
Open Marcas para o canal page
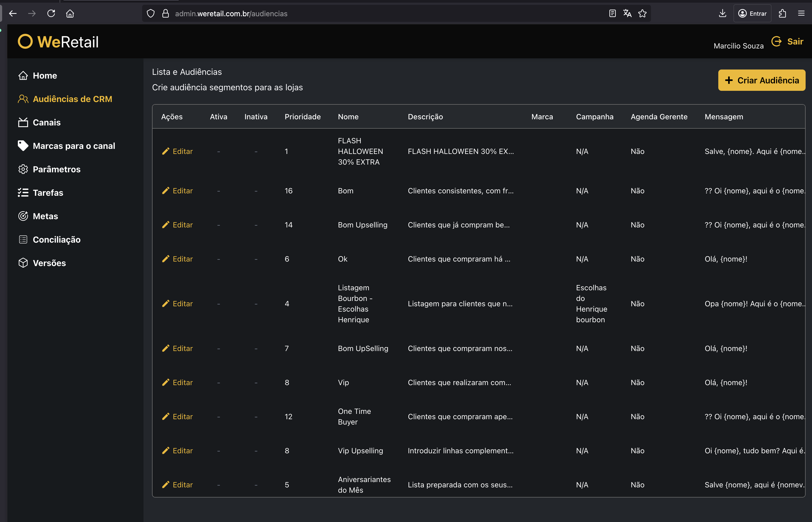tap(73, 146)
